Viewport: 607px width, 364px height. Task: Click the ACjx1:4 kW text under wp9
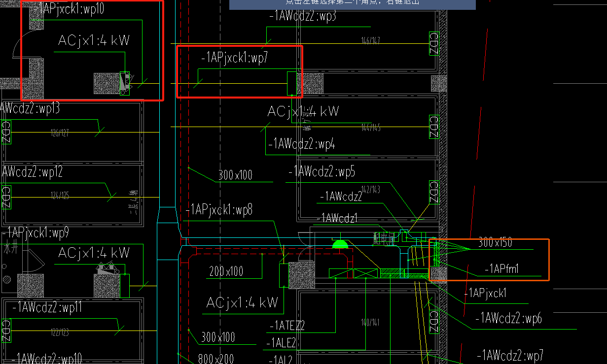[94, 253]
